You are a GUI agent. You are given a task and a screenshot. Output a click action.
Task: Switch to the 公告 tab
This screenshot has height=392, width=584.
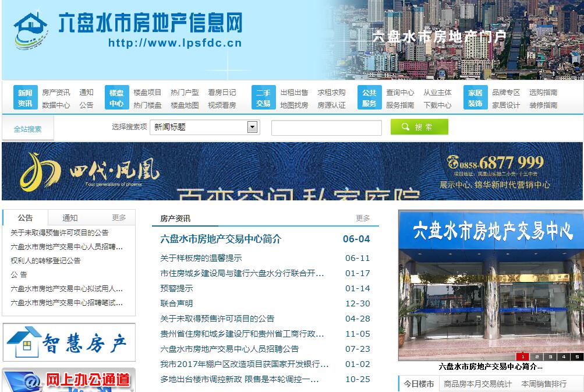click(x=25, y=218)
